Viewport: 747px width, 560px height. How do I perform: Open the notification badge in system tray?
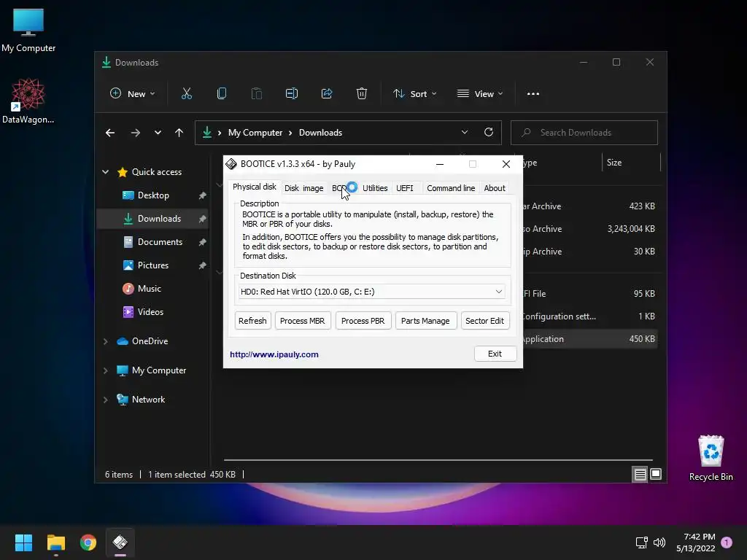click(727, 542)
